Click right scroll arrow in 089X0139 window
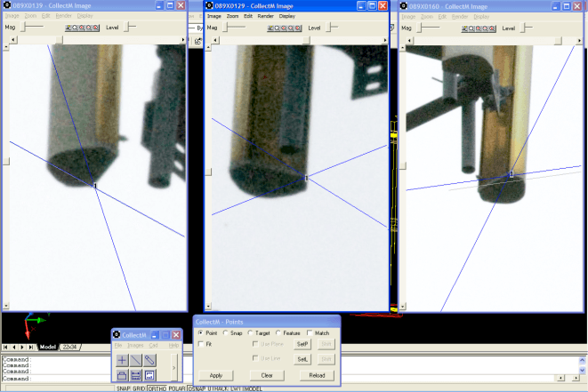 tap(183, 40)
